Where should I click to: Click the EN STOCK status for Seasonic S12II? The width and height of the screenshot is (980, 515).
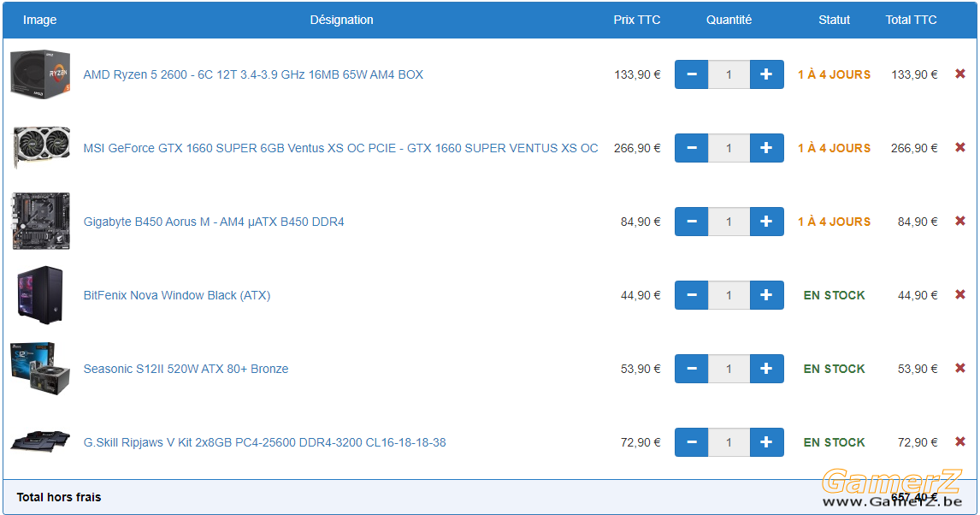coord(835,369)
